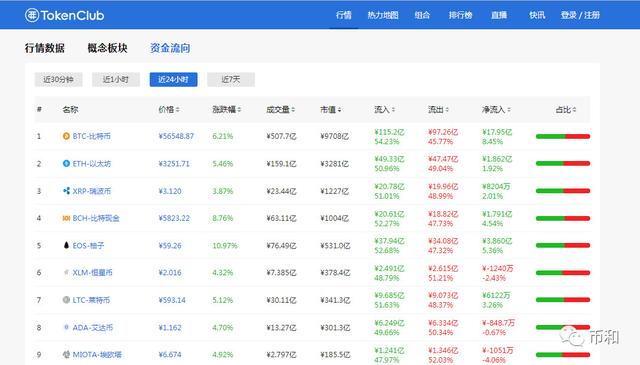Open the BTC-比特币 coin link
Screen dimensions: 640x365
pos(91,136)
